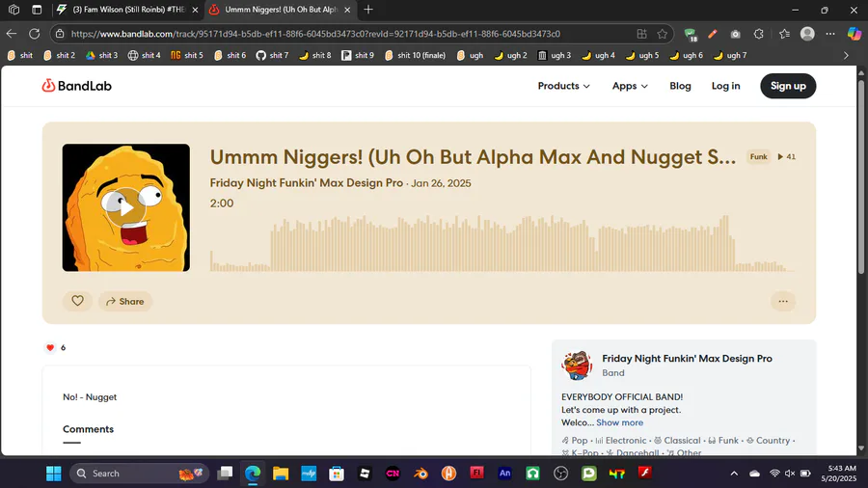Share this track
The width and height of the screenshot is (868, 488).
pos(125,301)
